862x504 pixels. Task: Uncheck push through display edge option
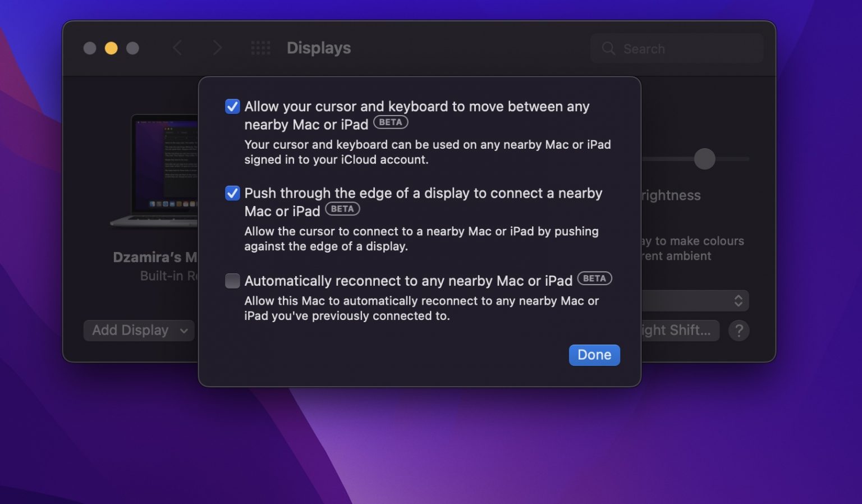coord(232,193)
